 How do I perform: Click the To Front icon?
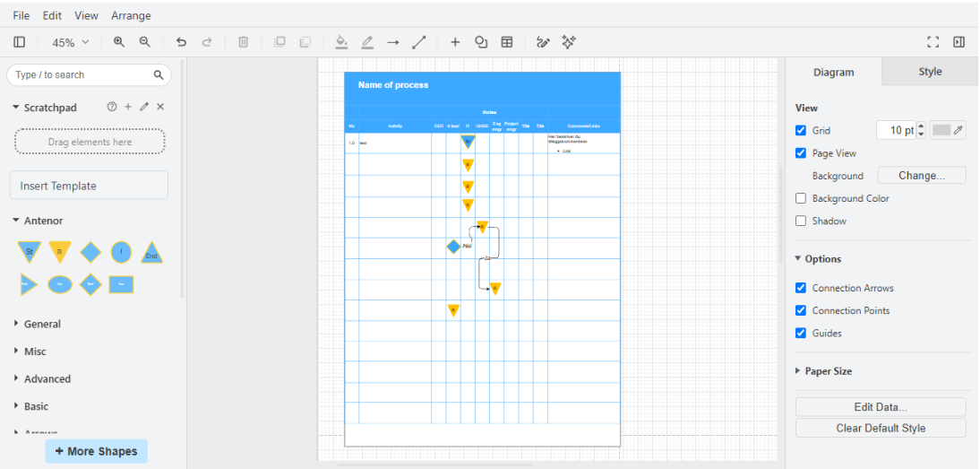[x=280, y=42]
